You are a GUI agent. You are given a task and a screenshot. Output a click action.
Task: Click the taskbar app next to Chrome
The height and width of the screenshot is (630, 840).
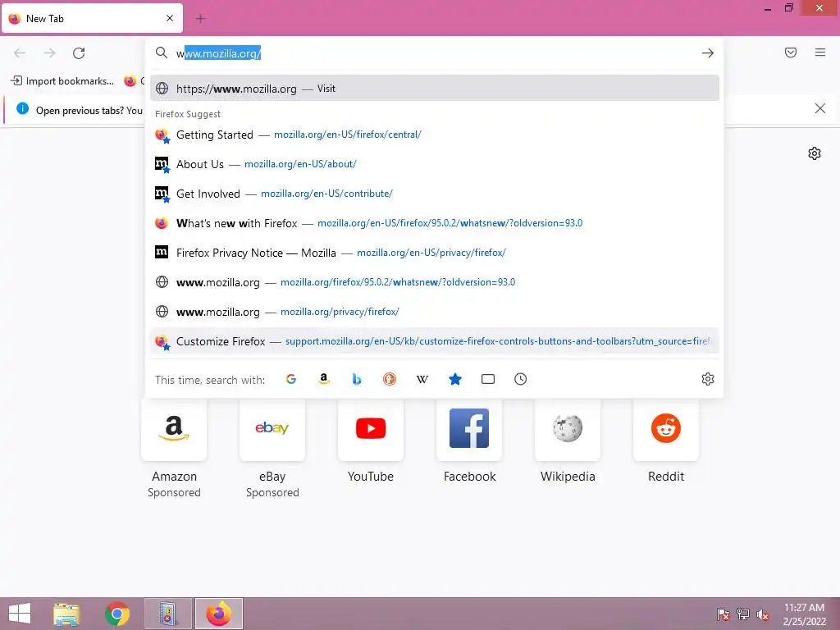coord(167,614)
